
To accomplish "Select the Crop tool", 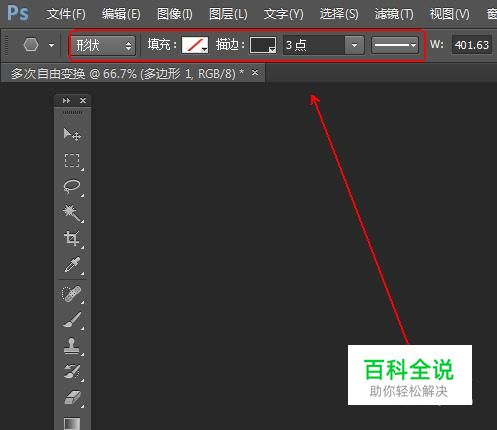I will (72, 239).
